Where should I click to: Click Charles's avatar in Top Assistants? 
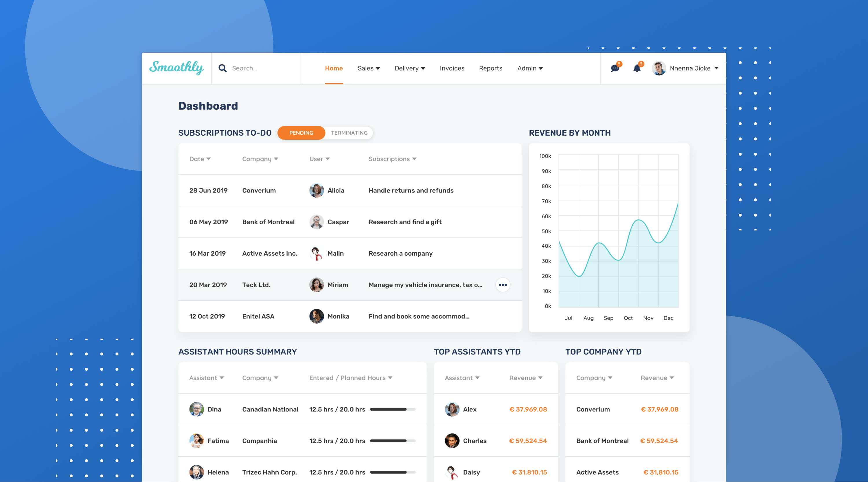[x=452, y=441]
